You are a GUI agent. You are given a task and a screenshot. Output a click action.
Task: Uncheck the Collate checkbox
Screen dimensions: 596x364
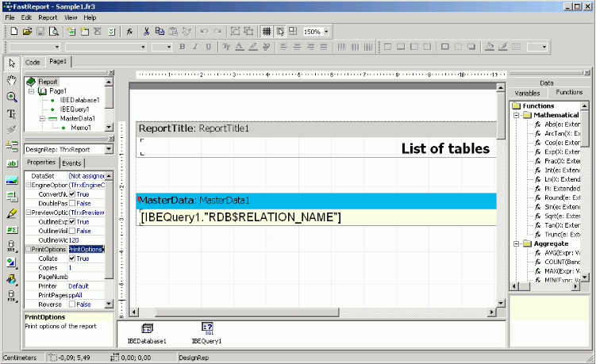(x=72, y=259)
